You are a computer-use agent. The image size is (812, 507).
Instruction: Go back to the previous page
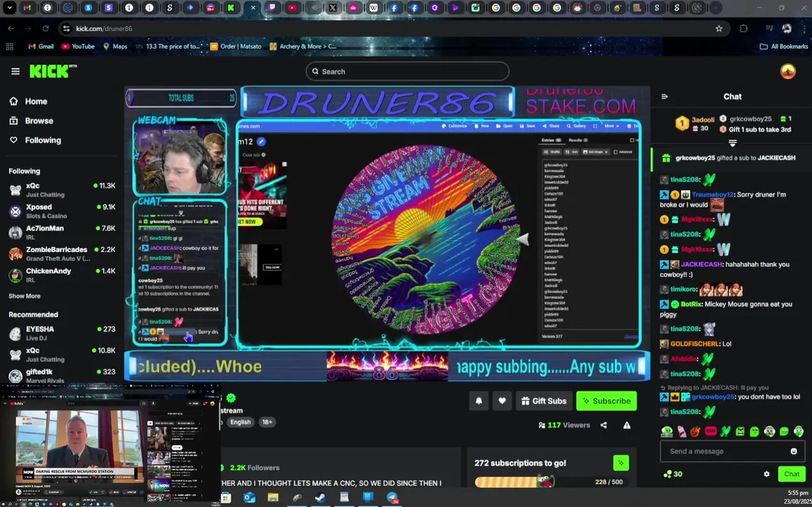[x=11, y=28]
